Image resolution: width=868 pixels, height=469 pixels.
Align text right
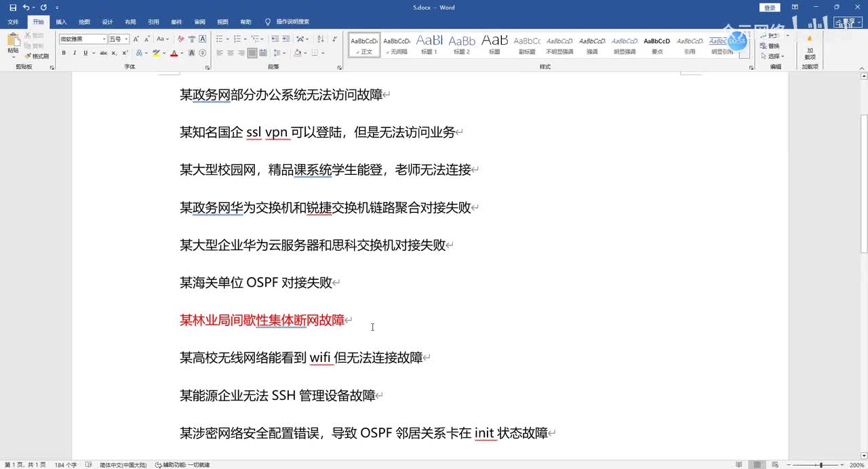241,53
